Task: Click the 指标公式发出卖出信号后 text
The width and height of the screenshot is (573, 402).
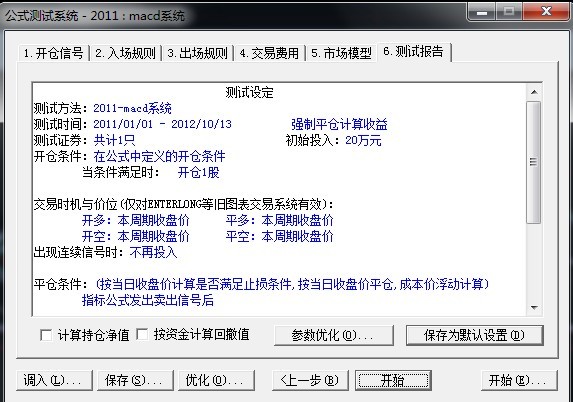Action: coord(148,300)
